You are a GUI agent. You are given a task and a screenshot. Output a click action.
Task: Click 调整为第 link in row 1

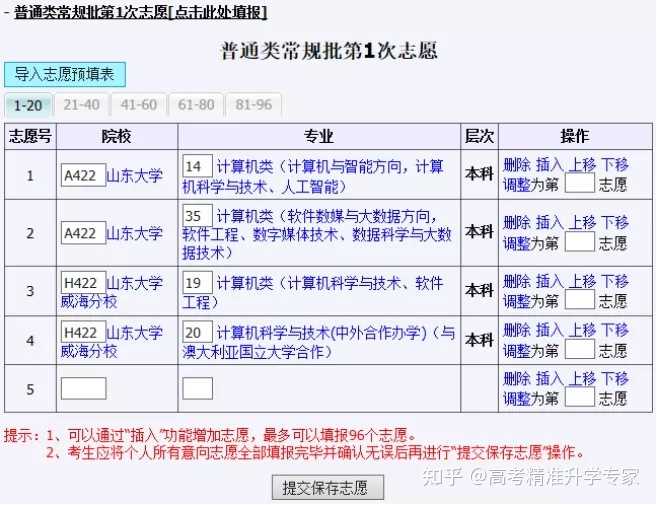(531, 184)
